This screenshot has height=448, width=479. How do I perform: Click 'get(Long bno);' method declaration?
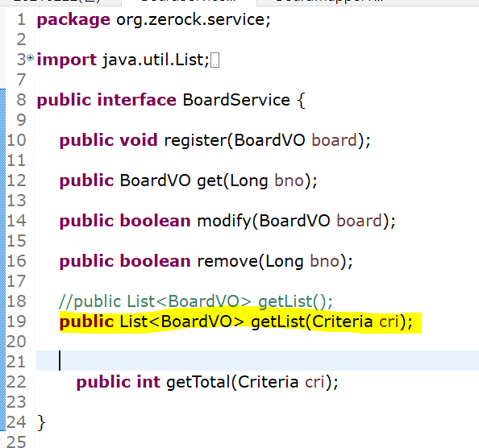(257, 180)
